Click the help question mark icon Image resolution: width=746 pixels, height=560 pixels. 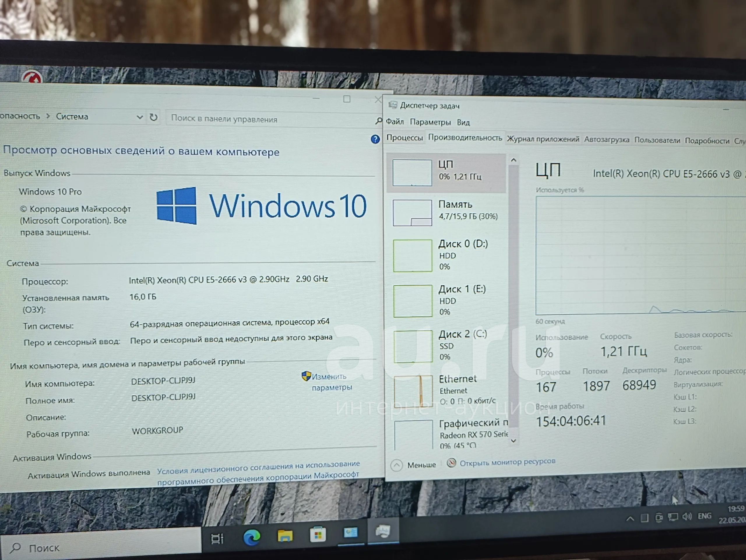(375, 139)
